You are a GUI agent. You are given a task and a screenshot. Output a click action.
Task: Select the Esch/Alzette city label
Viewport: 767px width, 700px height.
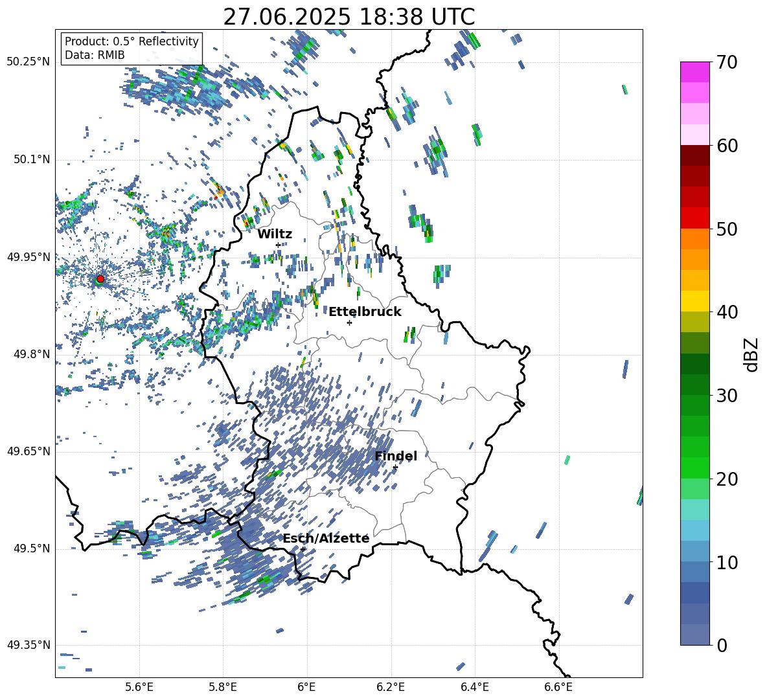pos(326,538)
